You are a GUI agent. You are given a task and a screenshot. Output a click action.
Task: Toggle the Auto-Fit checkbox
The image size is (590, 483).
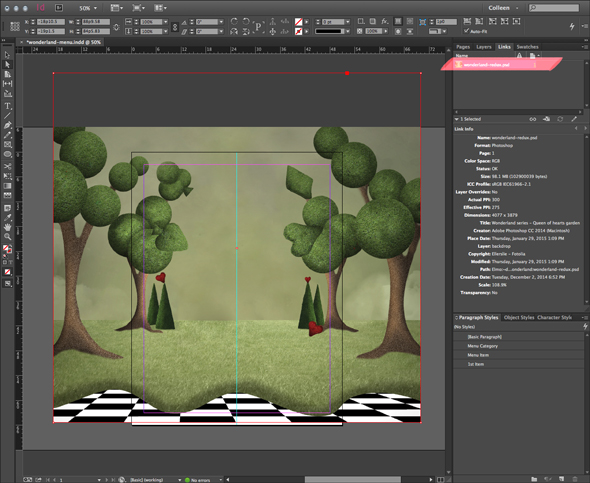point(467,30)
